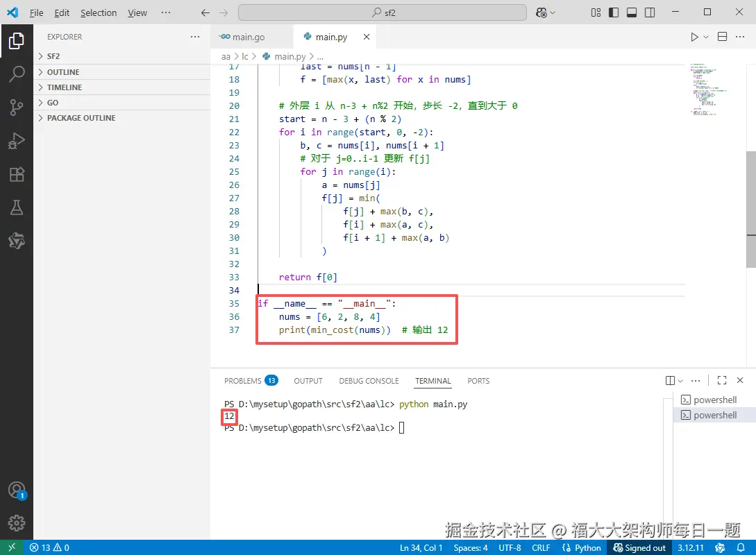This screenshot has height=555, width=756.
Task: Open the Copilot dropdown arrow in title bar
Action: click(553, 12)
